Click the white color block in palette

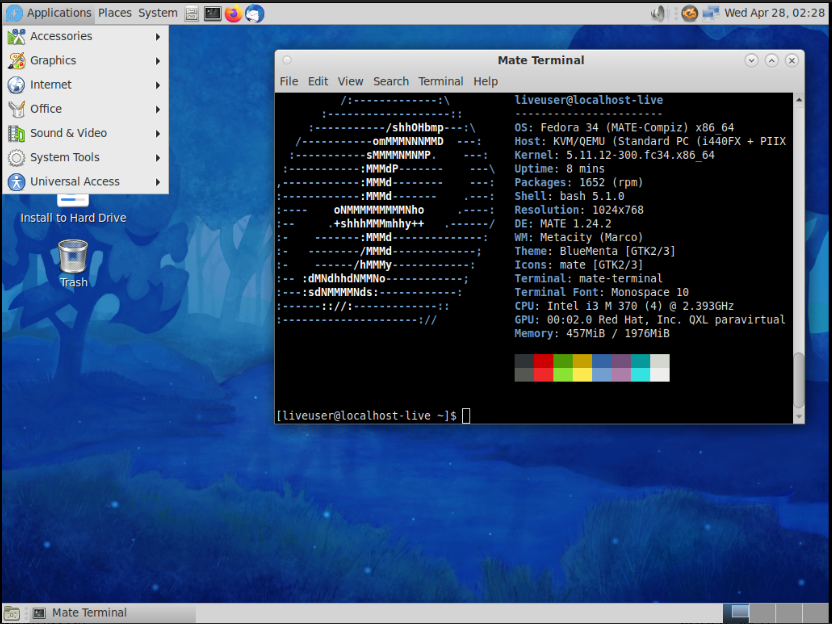pyautogui.click(x=660, y=375)
